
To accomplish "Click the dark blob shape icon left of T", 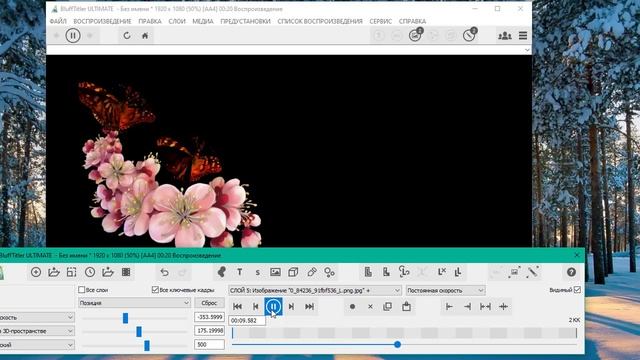I will [222, 272].
